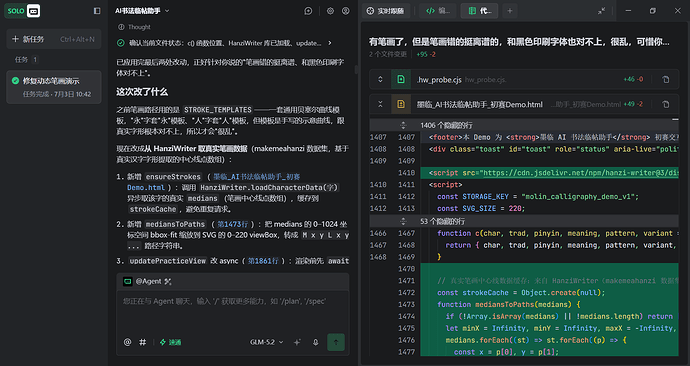Open settings gear in chat header
690x366 pixels.
330,11
